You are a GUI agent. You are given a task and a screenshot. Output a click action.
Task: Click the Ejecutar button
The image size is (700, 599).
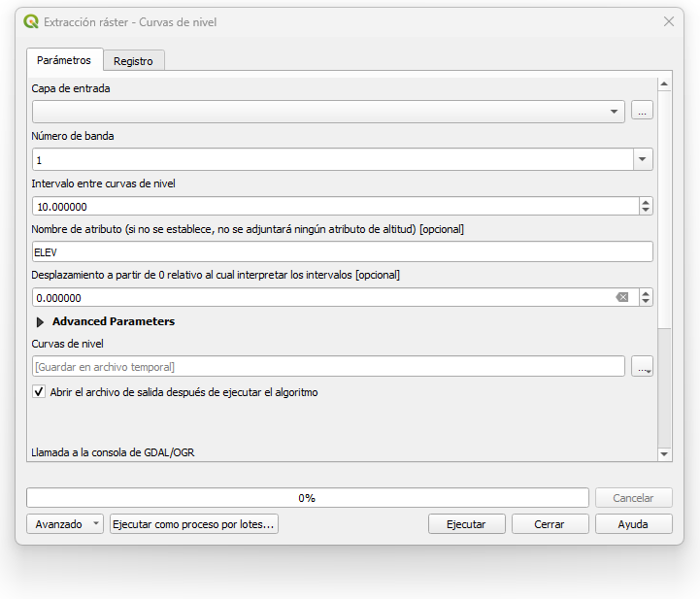click(x=467, y=524)
